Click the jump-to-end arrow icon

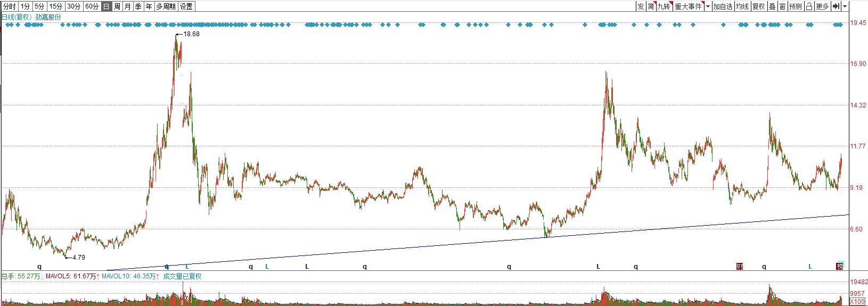pos(836,6)
